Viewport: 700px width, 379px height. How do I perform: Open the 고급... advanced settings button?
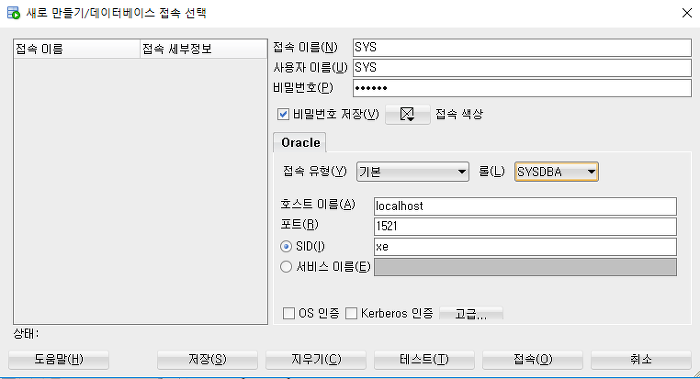coord(471,313)
